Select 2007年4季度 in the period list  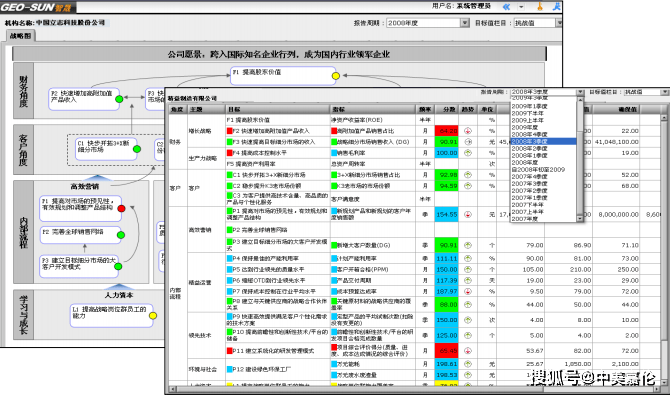tap(529, 177)
